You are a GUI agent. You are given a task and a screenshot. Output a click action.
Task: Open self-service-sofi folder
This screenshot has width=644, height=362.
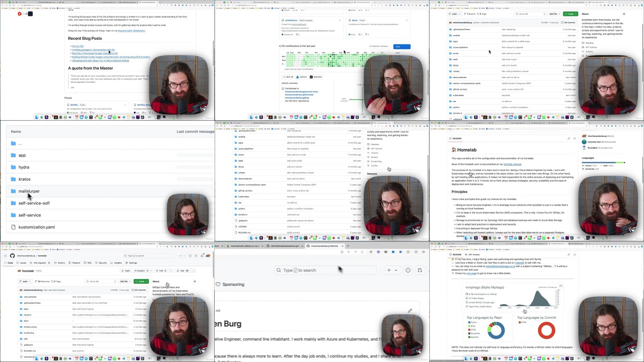click(34, 203)
